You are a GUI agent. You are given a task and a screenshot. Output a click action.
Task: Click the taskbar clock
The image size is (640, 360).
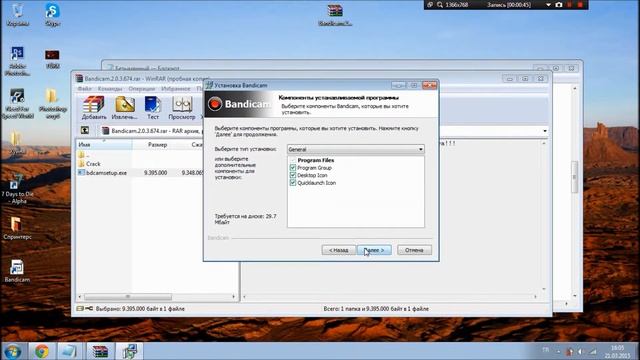617,351
